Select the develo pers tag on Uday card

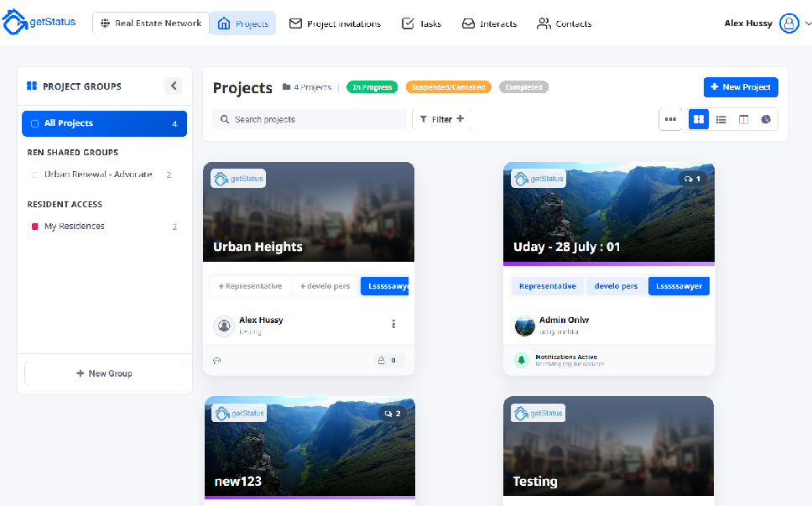[617, 286]
